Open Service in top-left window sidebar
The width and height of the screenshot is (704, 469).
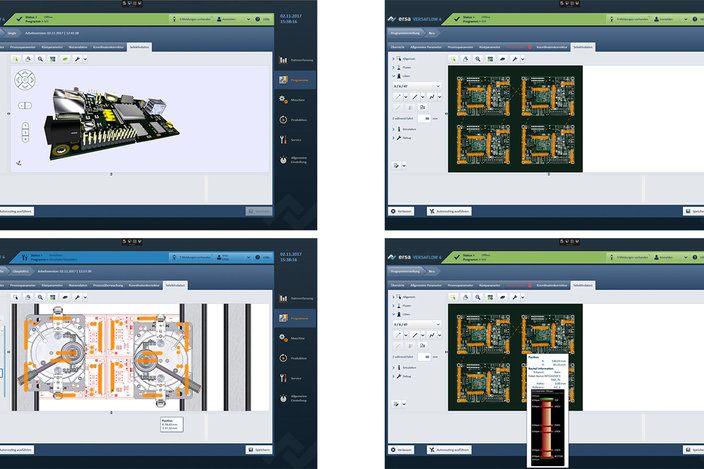295,140
